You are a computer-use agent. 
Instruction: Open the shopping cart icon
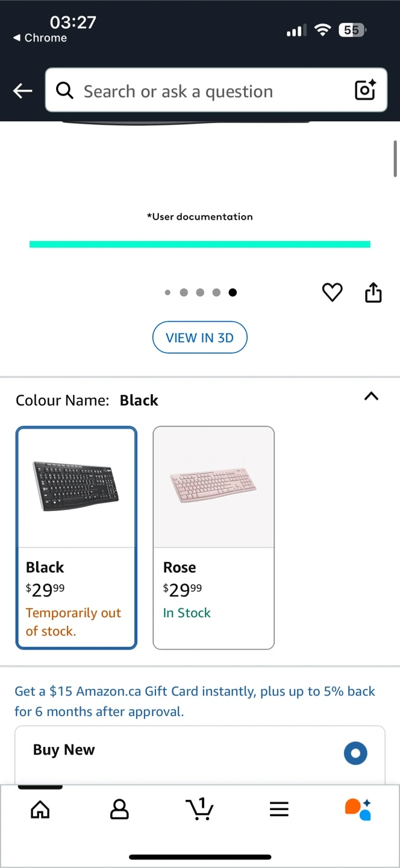(199, 809)
